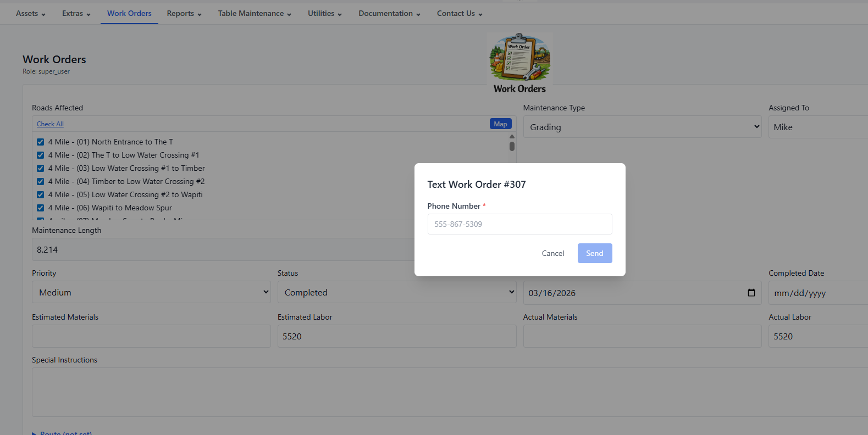
Task: Click the Map button in Roads Affected
Action: point(500,124)
